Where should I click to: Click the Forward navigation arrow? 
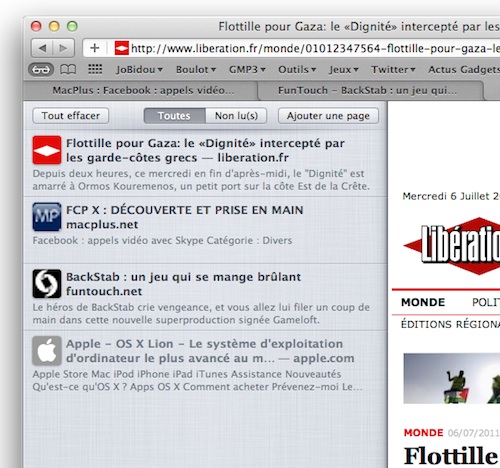click(63, 48)
